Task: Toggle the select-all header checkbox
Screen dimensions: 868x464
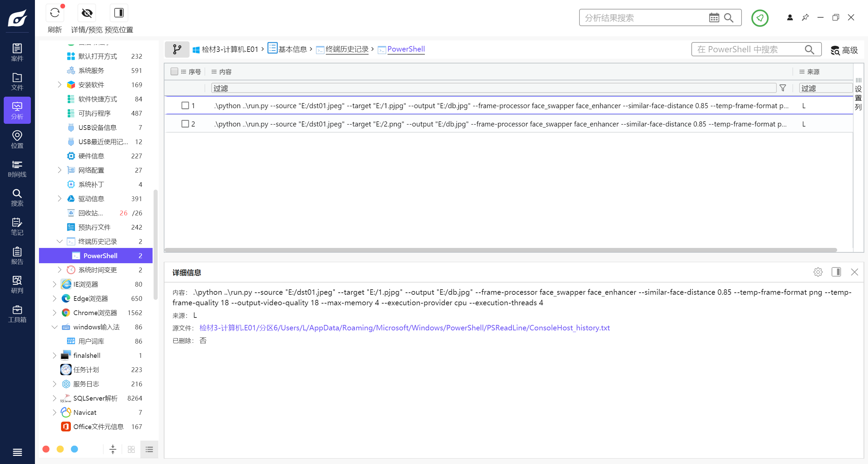Action: pos(174,72)
